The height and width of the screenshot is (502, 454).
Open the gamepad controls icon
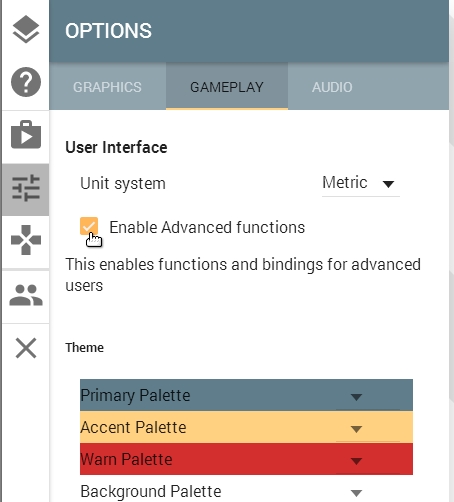[x=26, y=240]
